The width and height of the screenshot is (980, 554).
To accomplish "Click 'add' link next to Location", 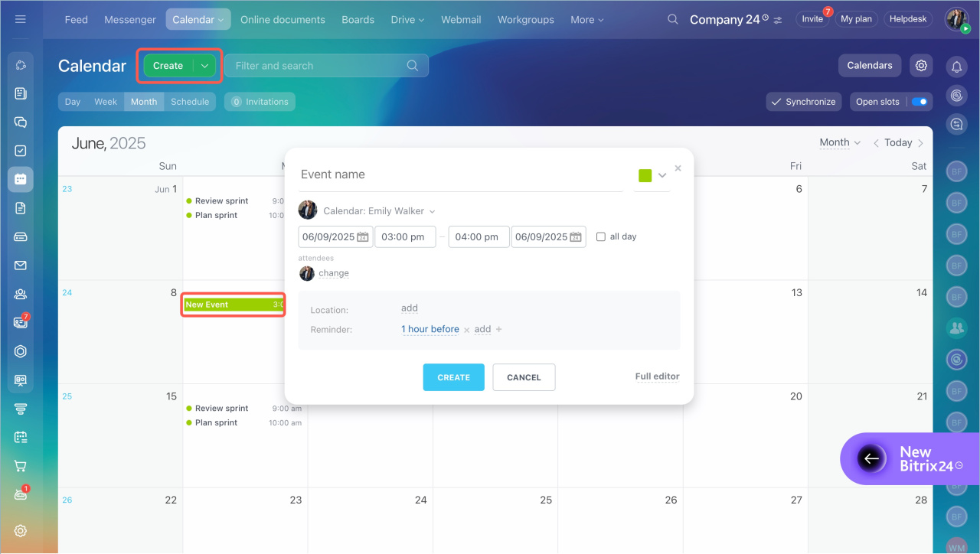I will (410, 308).
